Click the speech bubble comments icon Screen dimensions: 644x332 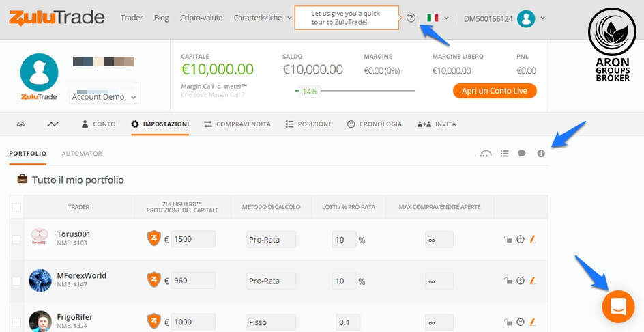tap(522, 154)
